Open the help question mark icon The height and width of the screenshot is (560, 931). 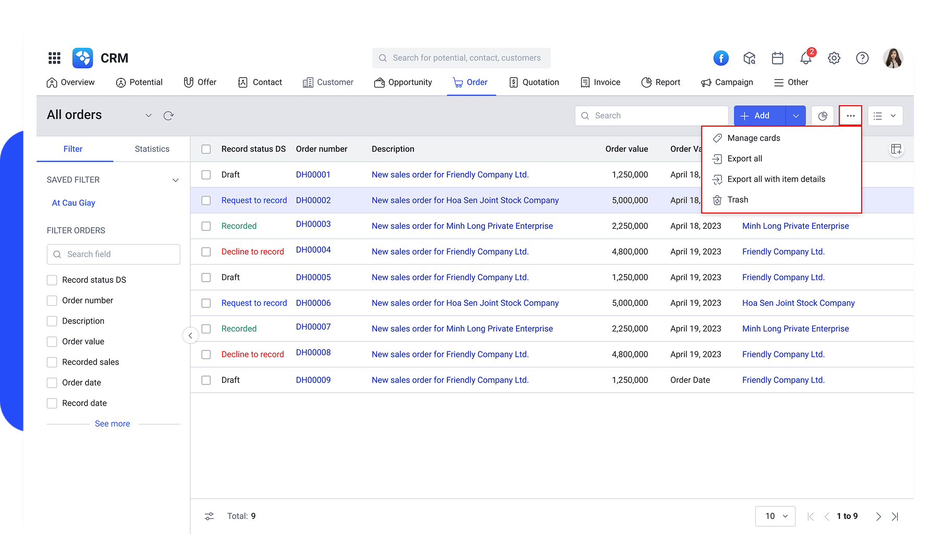click(862, 58)
